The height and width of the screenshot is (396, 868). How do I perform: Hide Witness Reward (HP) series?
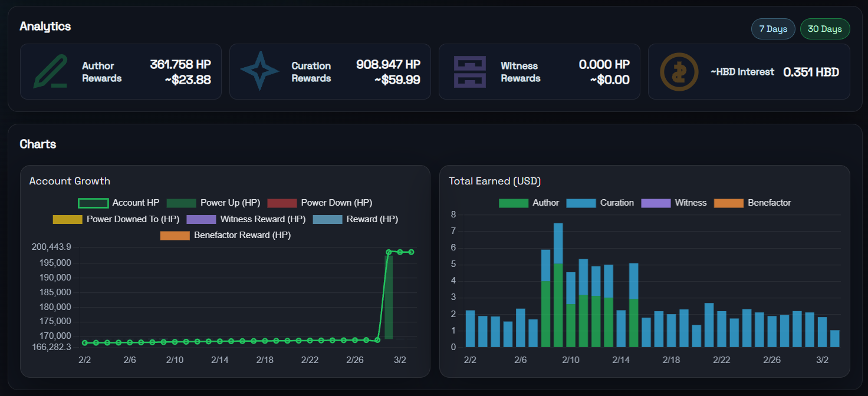click(246, 219)
